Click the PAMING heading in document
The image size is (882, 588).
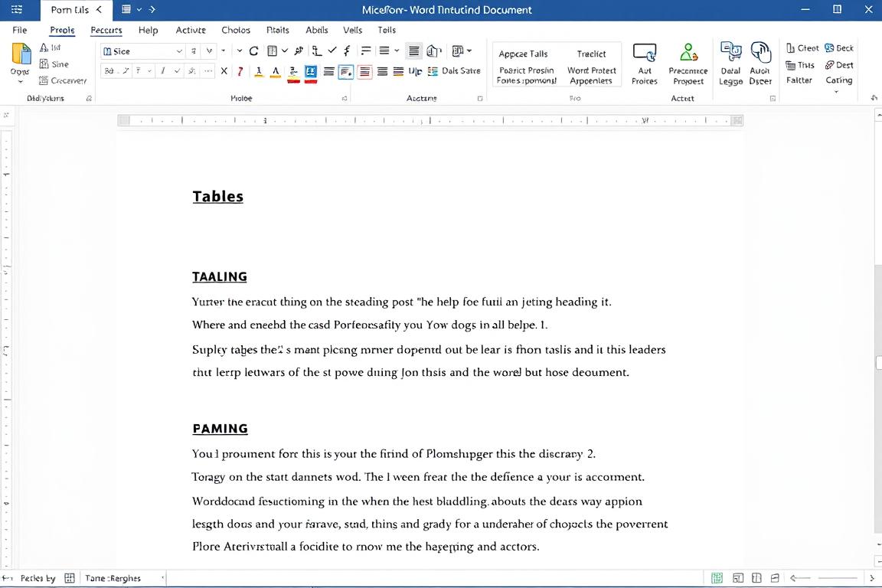(220, 429)
